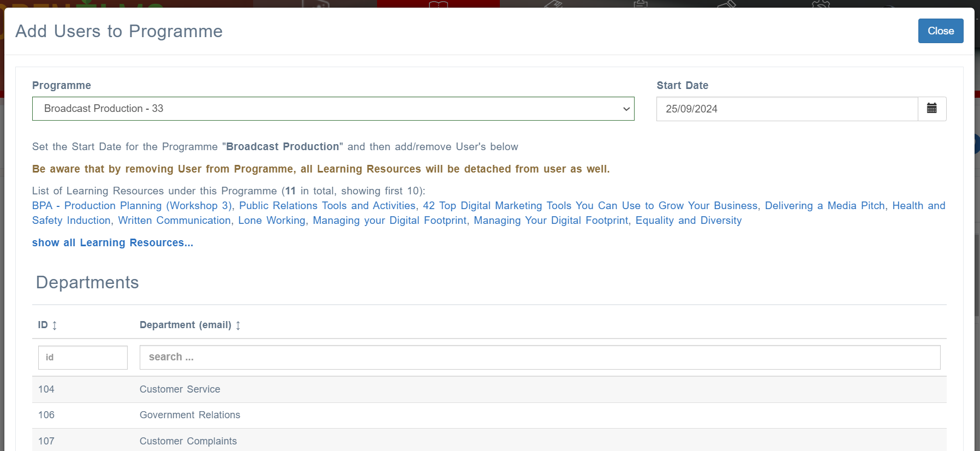Click the department ID cell 104
980x451 pixels.
coord(46,389)
